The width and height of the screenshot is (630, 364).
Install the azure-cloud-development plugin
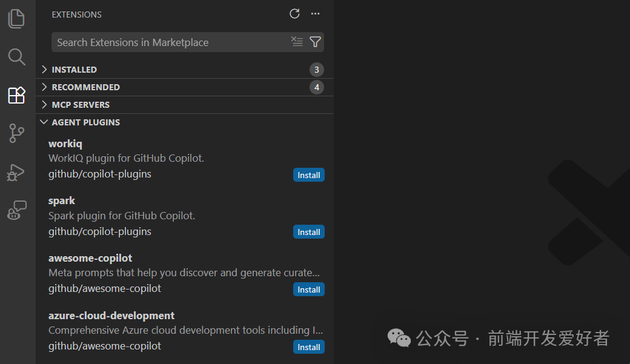tap(309, 347)
